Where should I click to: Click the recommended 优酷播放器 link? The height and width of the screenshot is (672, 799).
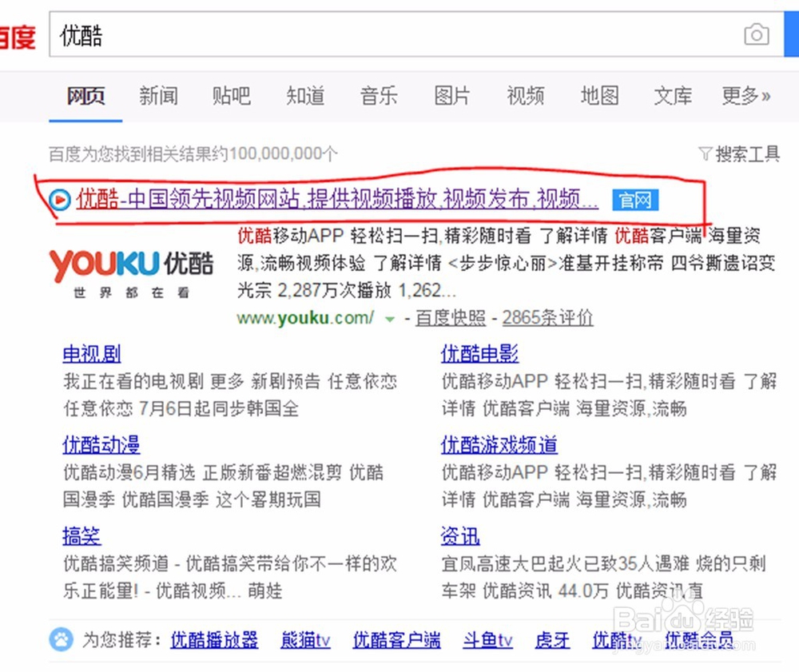tap(214, 640)
